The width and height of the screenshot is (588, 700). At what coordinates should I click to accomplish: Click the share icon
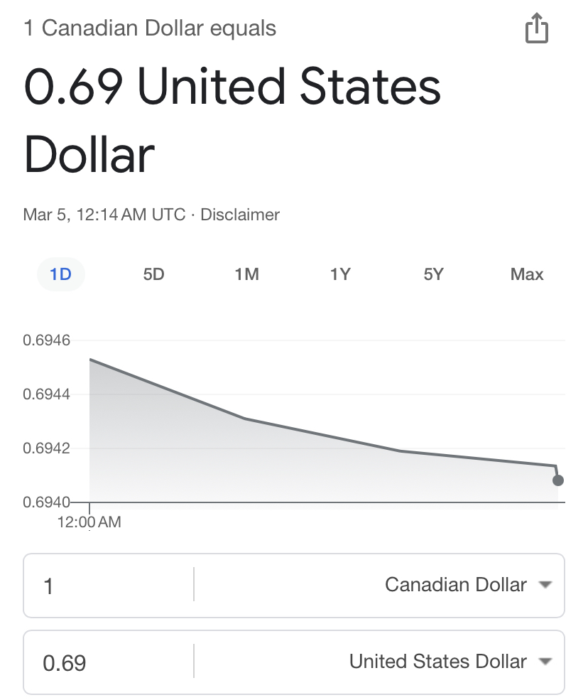tap(537, 29)
